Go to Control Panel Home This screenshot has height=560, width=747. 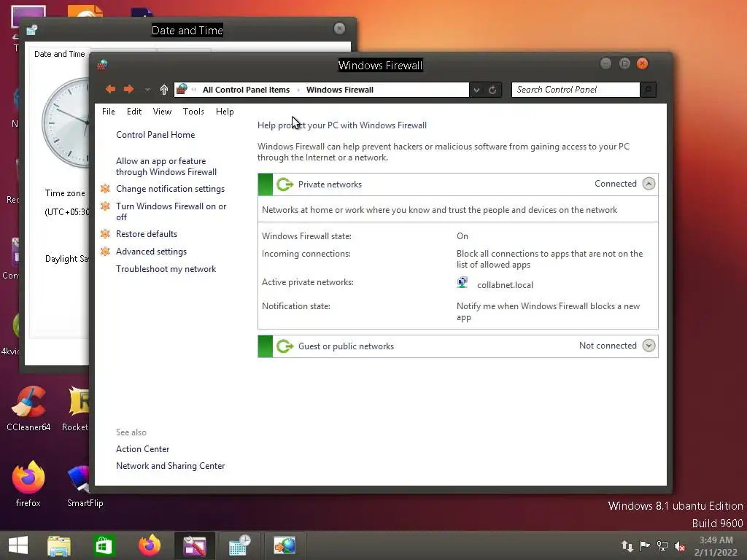[155, 135]
